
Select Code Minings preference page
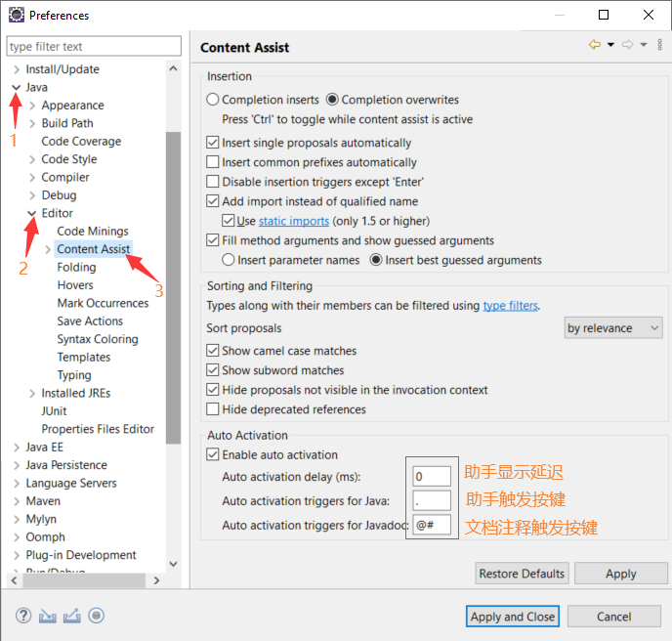tap(93, 232)
